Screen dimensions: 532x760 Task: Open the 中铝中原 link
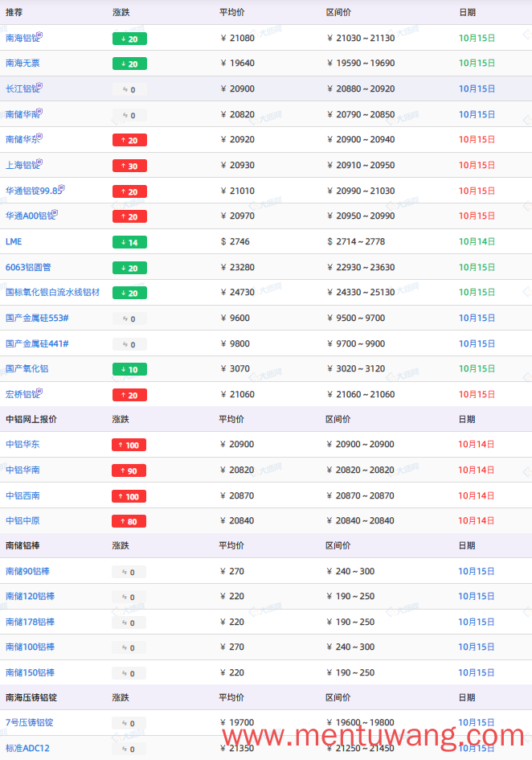[x=23, y=520]
